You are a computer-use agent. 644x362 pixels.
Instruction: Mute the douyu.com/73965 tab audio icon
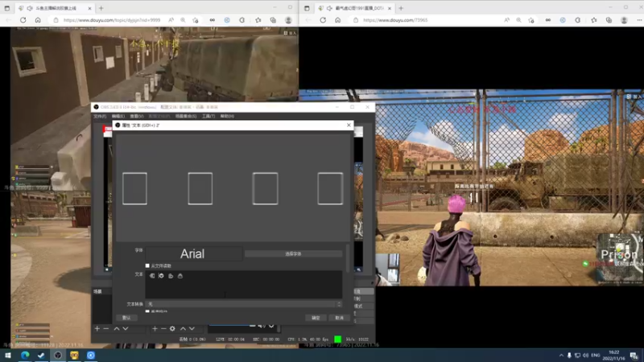[x=329, y=8]
